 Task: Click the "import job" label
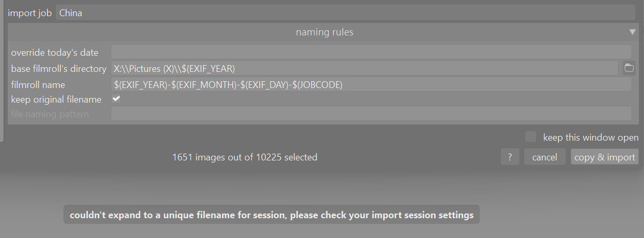[x=30, y=13]
